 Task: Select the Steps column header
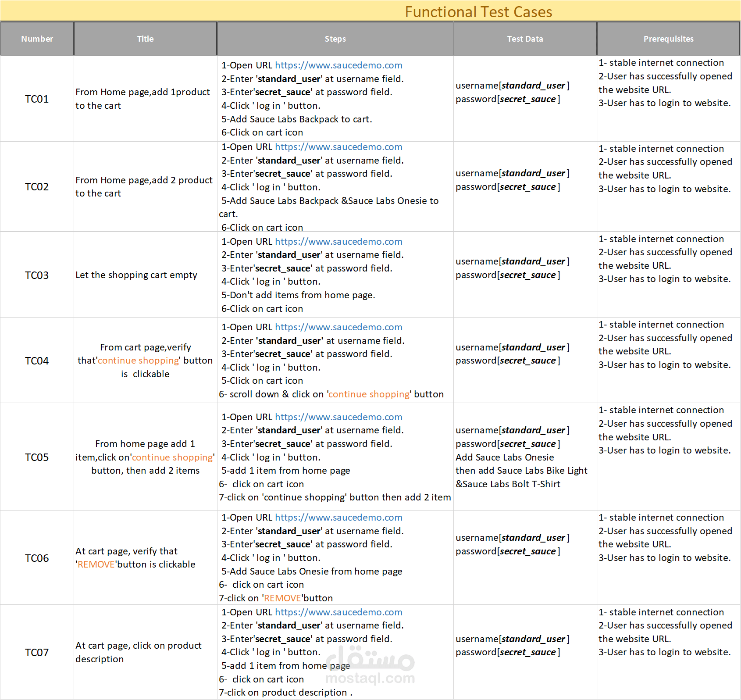pos(335,39)
